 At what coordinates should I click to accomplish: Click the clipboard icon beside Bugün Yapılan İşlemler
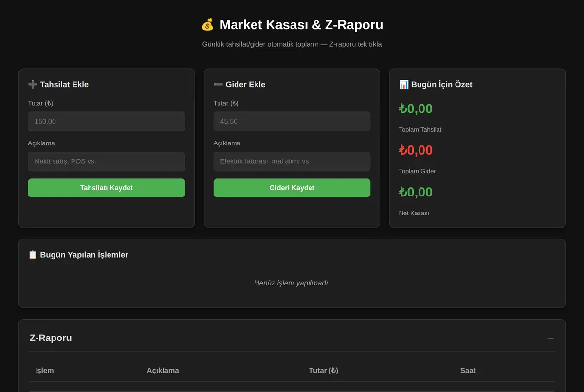point(33,255)
